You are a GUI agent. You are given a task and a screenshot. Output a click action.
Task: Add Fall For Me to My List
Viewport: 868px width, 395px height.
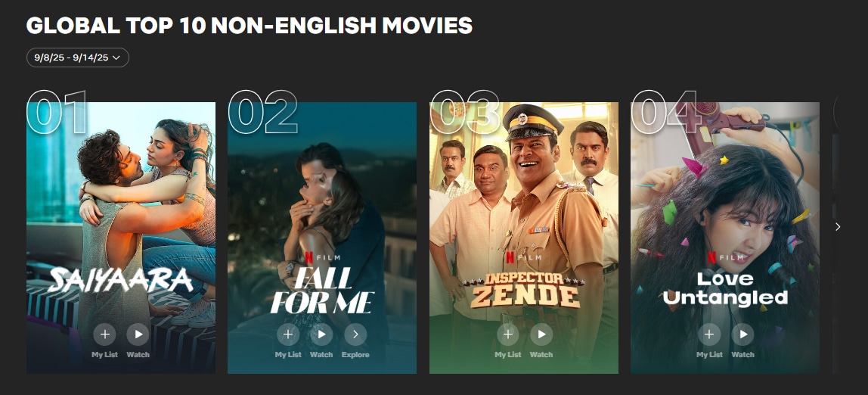288,334
